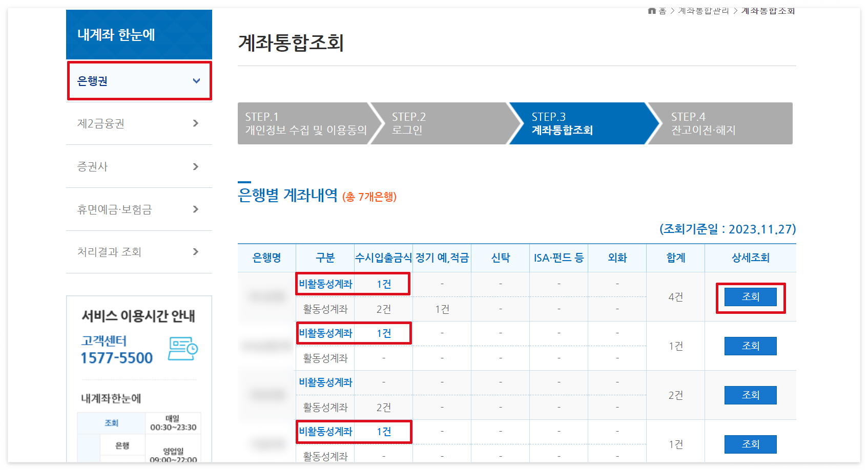Click the first bank's 조회 detail button
Viewport: 868px width, 470px height.
click(x=750, y=296)
